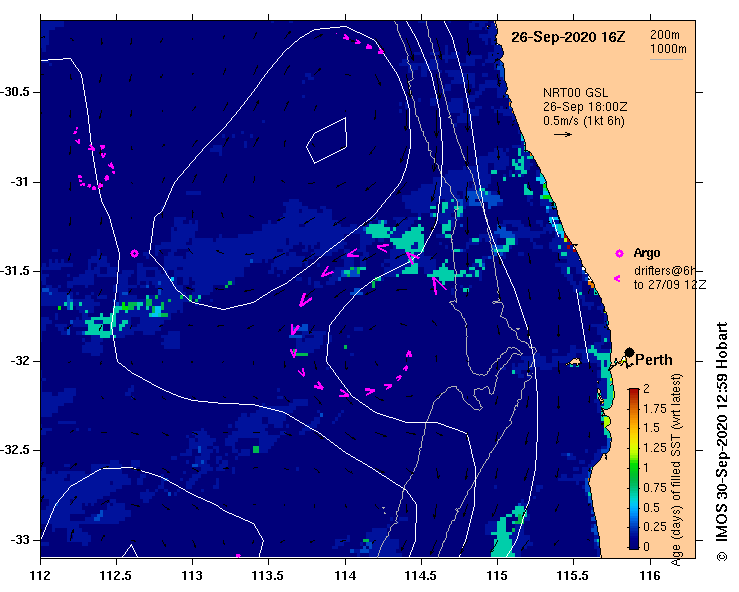Image resolution: width=739 pixels, height=592 pixels.
Task: Click the color bar value 2
Action: [x=646, y=388]
